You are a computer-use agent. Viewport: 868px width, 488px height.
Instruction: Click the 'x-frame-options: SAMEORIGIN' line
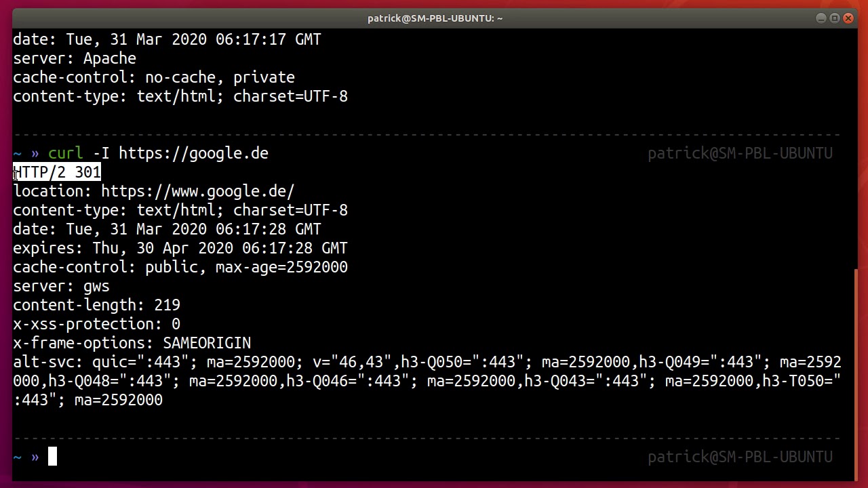click(x=132, y=343)
